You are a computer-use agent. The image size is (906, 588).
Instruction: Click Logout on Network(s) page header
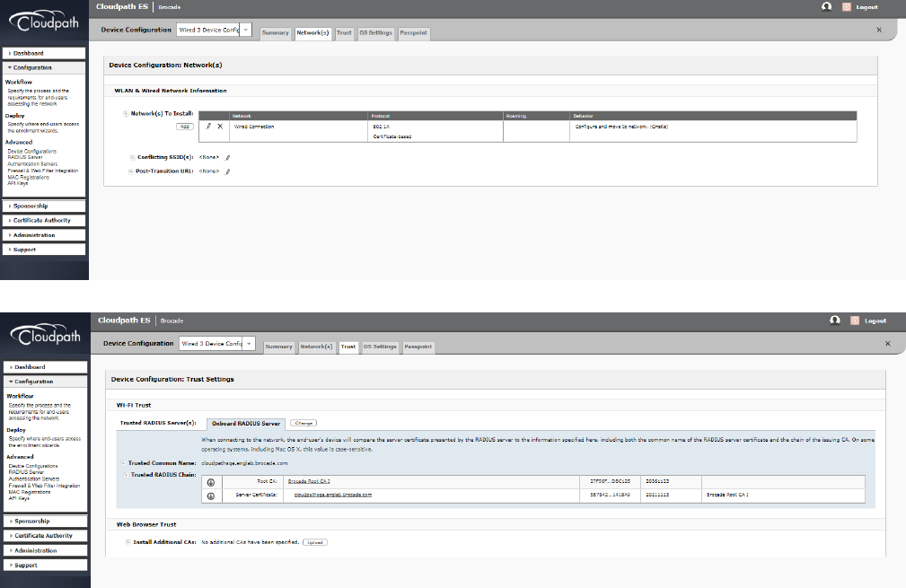tap(866, 7)
